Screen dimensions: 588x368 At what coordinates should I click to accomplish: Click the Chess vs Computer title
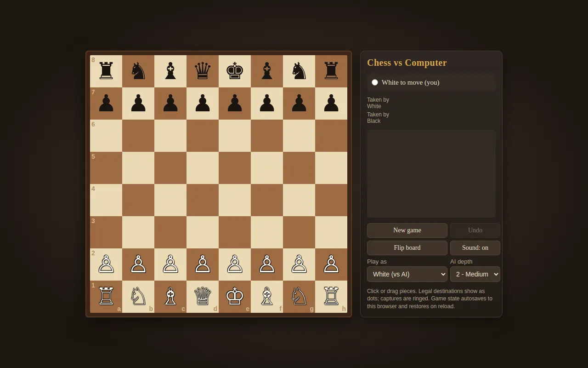407,63
